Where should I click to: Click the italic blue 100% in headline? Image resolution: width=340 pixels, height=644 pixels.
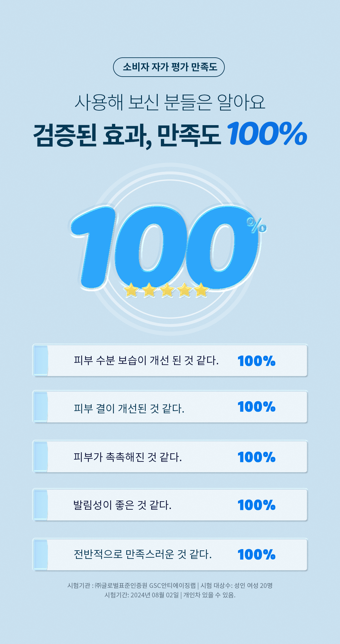coord(267,134)
